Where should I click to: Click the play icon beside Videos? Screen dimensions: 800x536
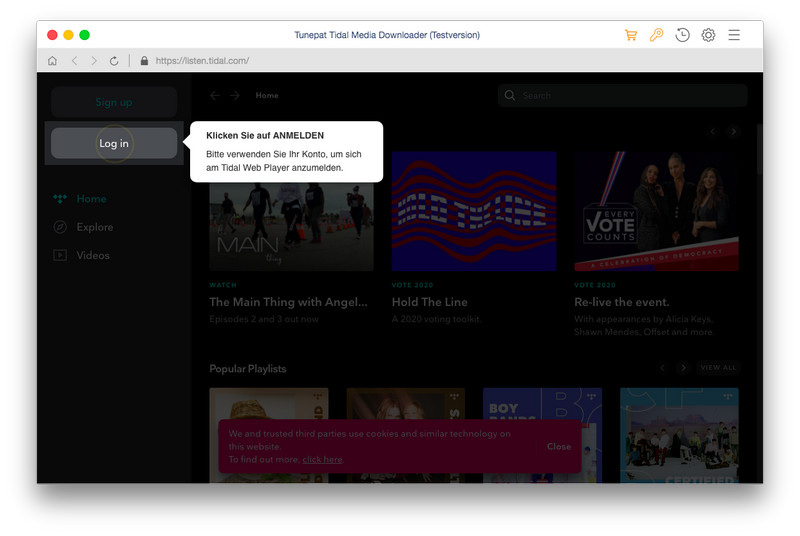[x=60, y=255]
